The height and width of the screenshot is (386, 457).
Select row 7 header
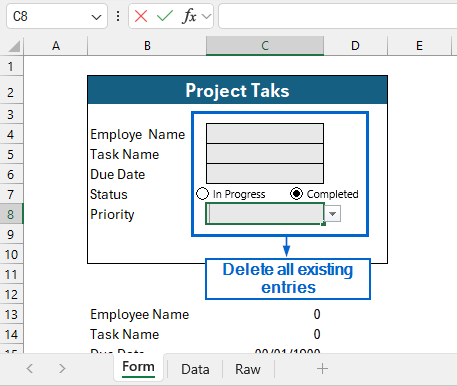11,194
